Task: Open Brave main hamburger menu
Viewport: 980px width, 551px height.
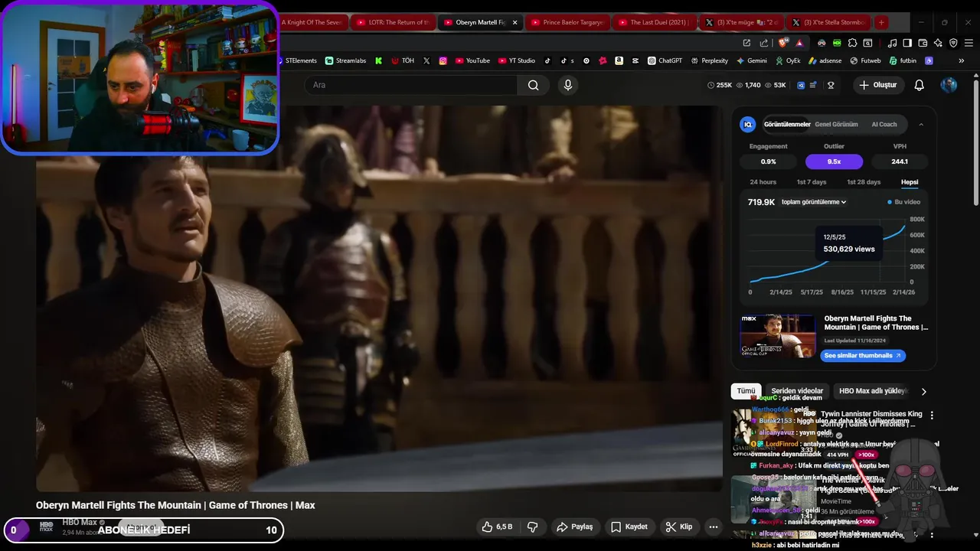Action: [x=969, y=43]
